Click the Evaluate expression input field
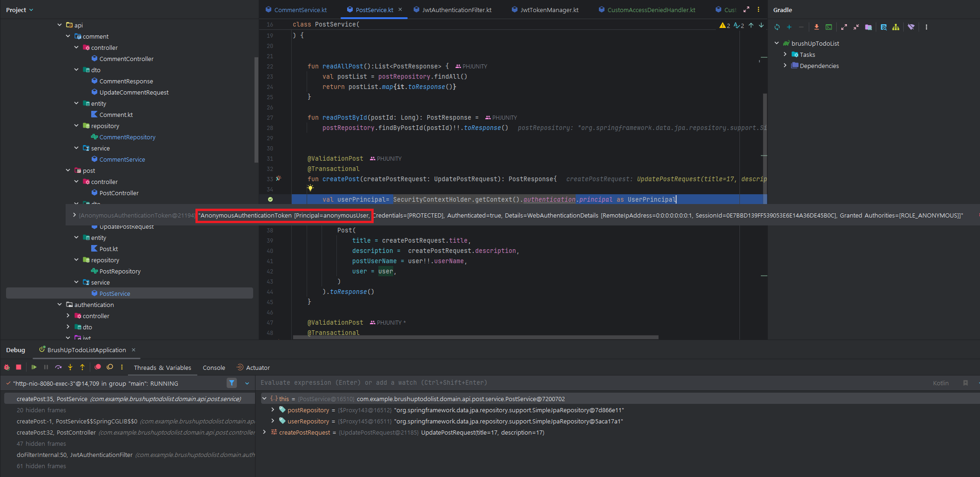 coord(591,383)
